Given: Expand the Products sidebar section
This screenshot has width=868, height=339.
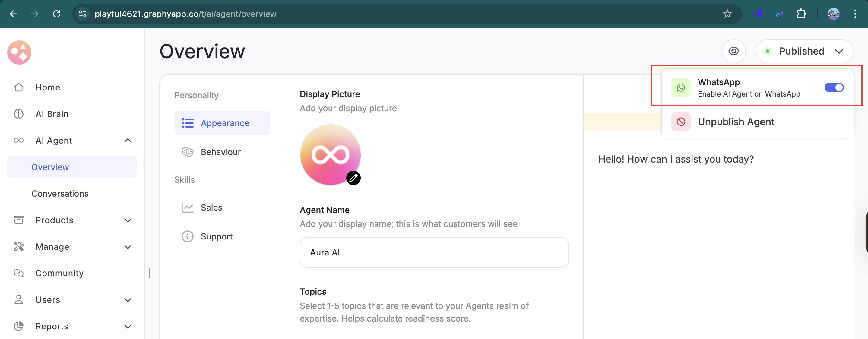Looking at the screenshot, I should [128, 220].
